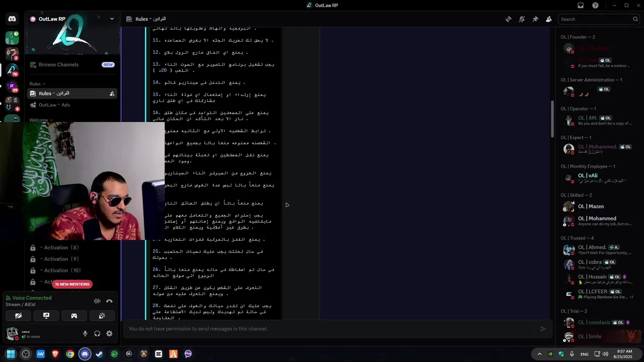The image size is (644, 362).
Task: Click OL | Trusted — 4 role heading
Action: 577,238
